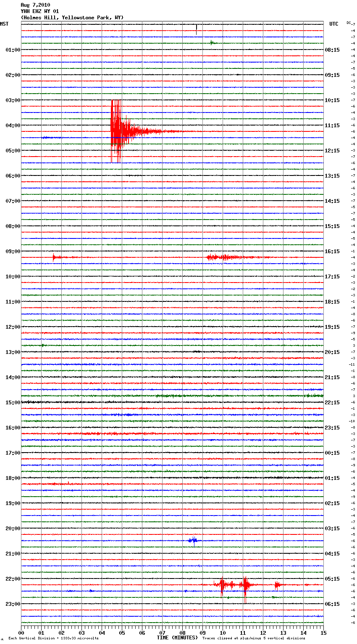Click the 07 minute axis tick label
This screenshot has width=357, height=644.
(x=163, y=633)
